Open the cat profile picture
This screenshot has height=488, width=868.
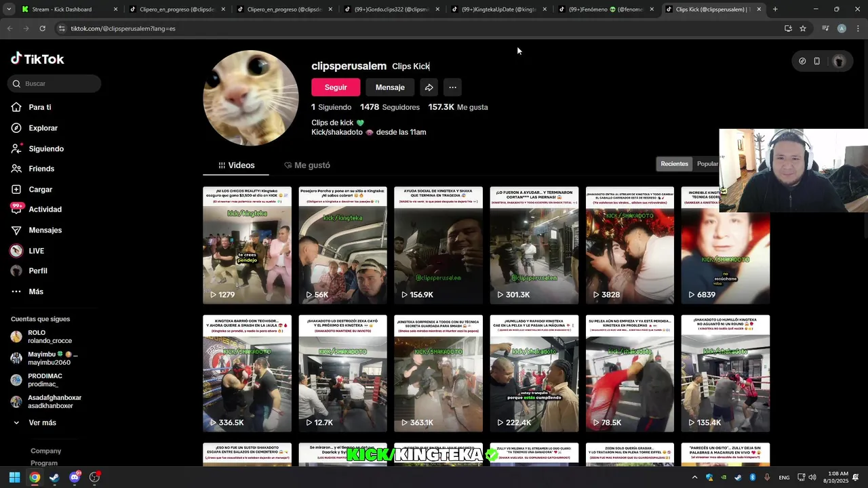coord(251,98)
